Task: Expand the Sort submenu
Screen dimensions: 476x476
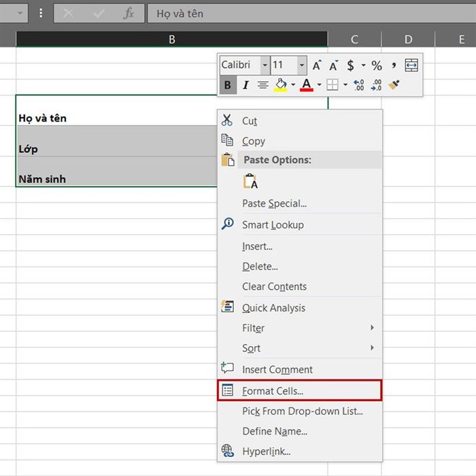Action: pyautogui.click(x=300, y=348)
